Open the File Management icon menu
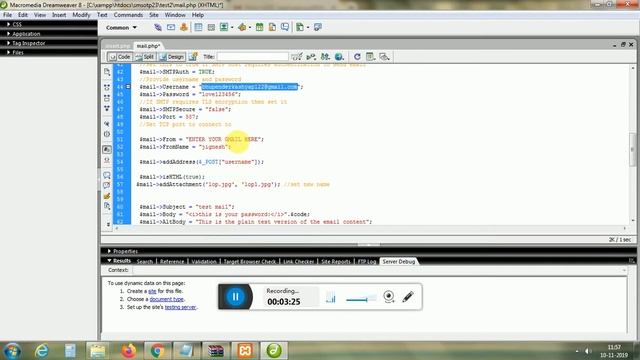Viewport: 640px width, 360px height. pyautogui.click(x=325, y=57)
